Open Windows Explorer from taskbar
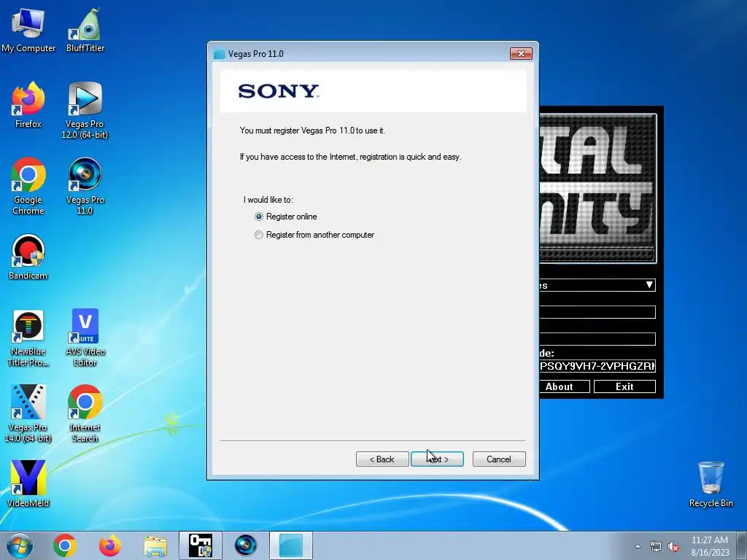Viewport: 747px width, 560px height. point(155,545)
